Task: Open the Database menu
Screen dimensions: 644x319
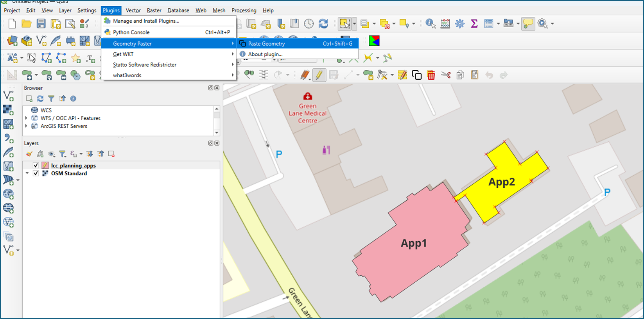Action: click(x=178, y=11)
